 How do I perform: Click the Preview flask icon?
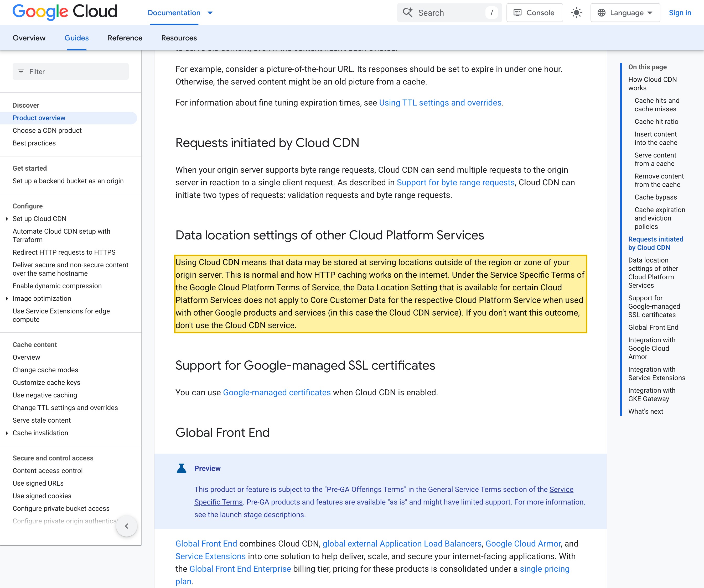(181, 468)
